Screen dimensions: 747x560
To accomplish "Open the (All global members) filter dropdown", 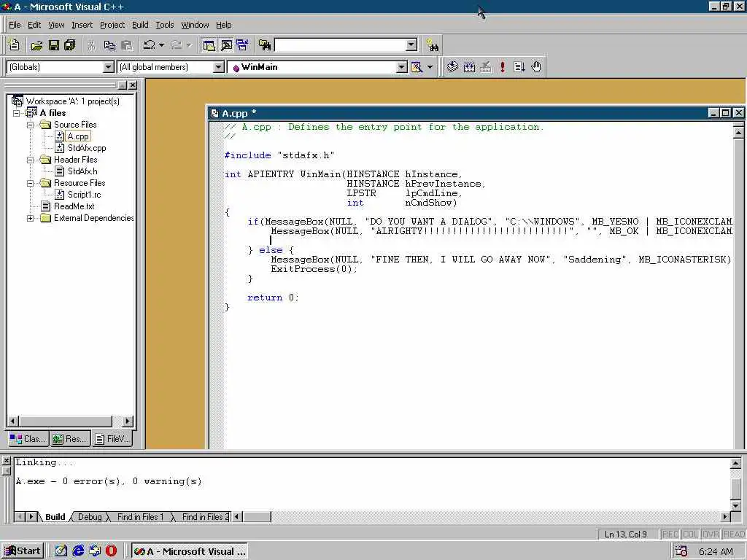I will tap(219, 67).
